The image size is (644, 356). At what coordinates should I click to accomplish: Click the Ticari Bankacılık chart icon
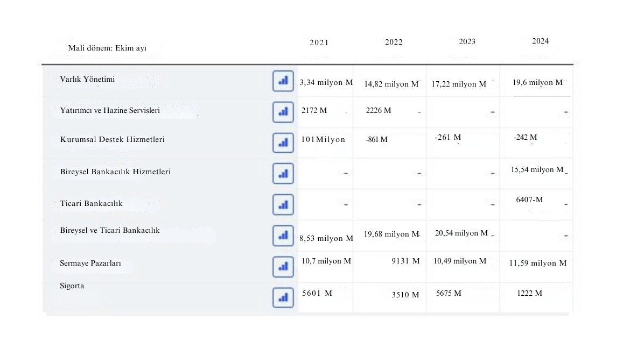(283, 204)
